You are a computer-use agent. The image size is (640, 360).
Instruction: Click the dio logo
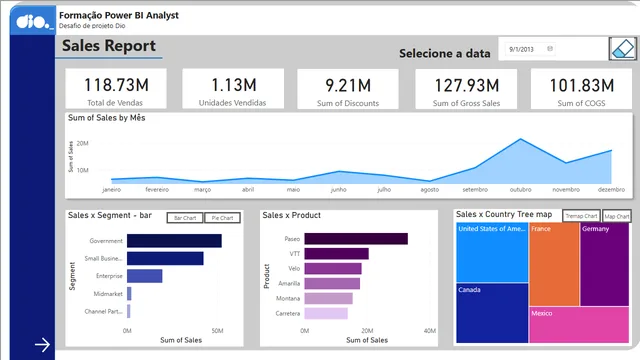pyautogui.click(x=33, y=20)
